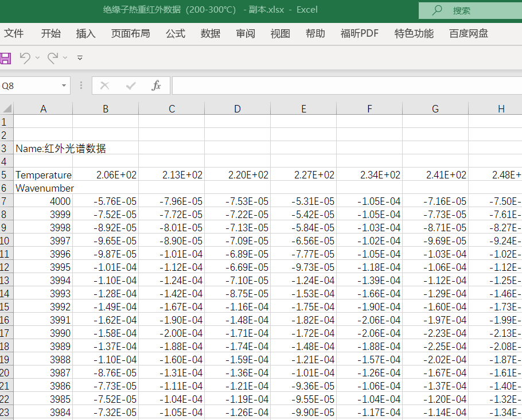Select cell with 2.20E+02

tap(237, 174)
